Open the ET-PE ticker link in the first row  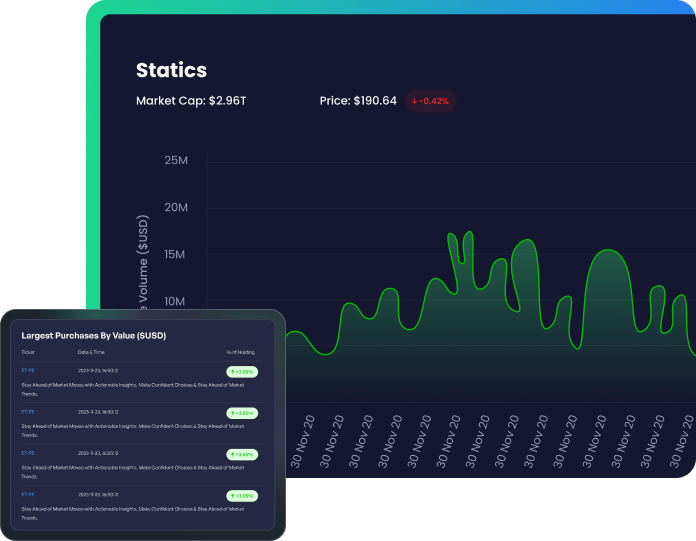pyautogui.click(x=28, y=370)
